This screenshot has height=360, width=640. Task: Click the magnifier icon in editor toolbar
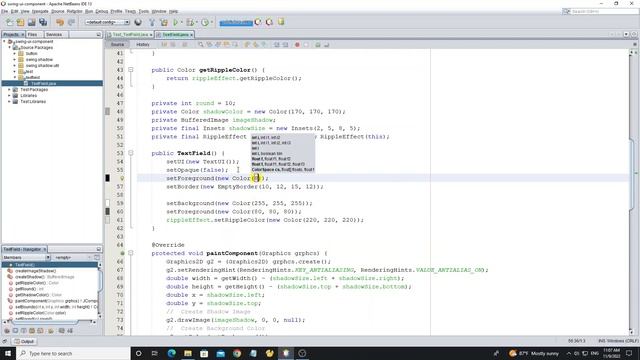(200, 44)
